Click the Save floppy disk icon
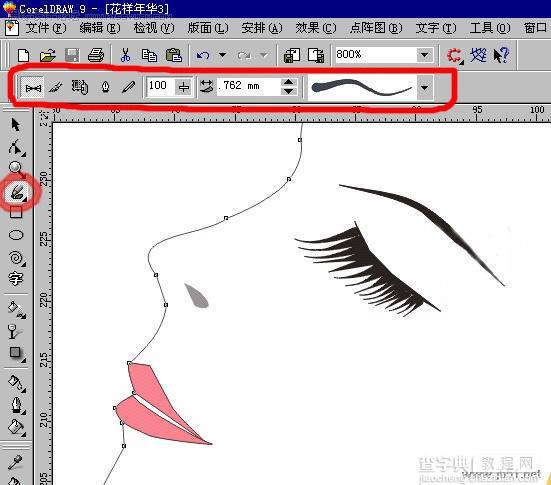 pos(72,56)
